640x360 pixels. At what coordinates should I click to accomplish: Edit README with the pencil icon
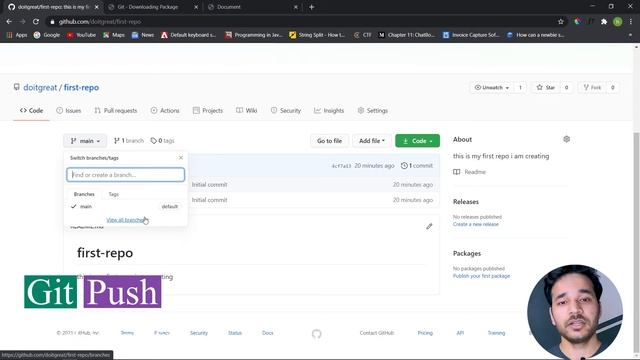(x=429, y=226)
